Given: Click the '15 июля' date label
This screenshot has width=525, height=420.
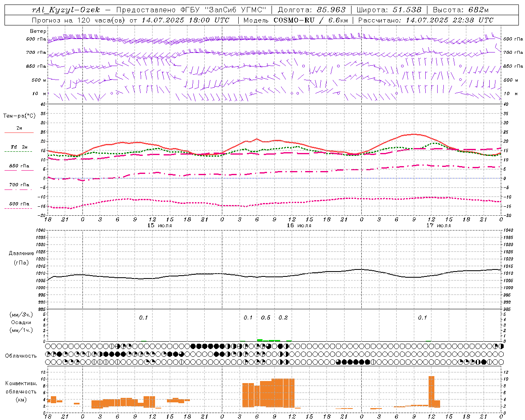Looking at the screenshot, I should point(160,226).
